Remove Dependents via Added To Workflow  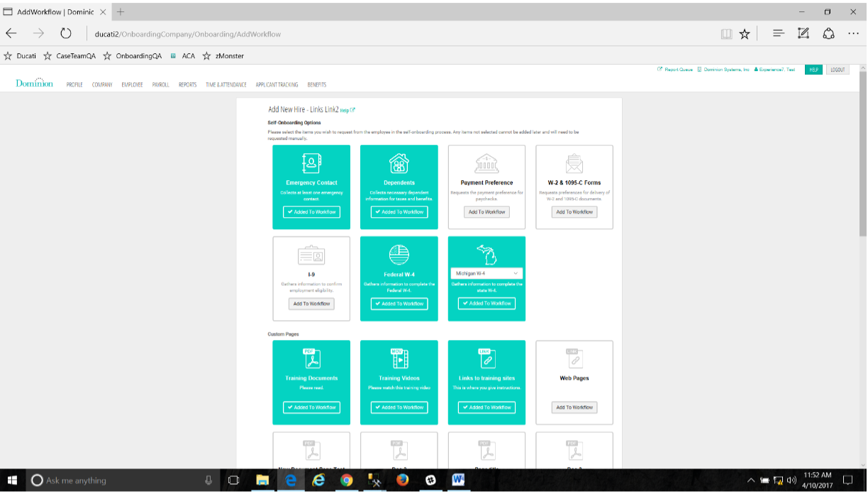pos(399,212)
